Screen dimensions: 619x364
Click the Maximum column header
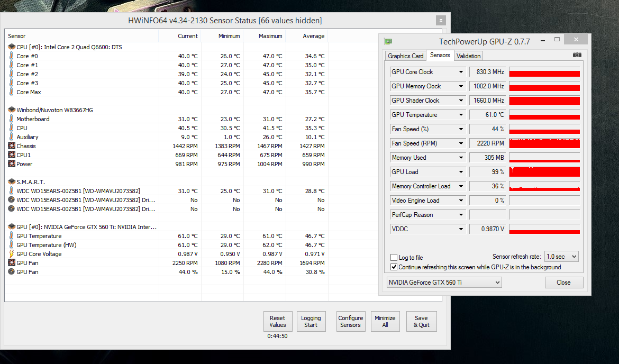tap(265, 36)
